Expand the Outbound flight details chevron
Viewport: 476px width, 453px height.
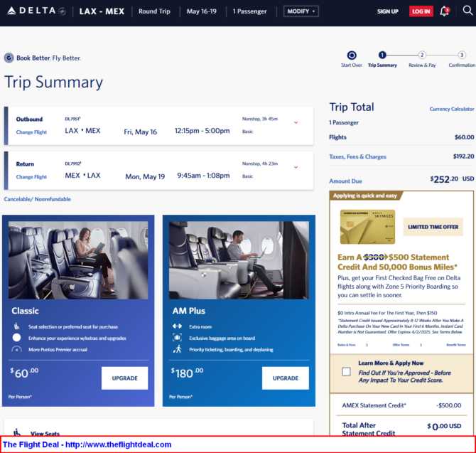[x=296, y=122]
